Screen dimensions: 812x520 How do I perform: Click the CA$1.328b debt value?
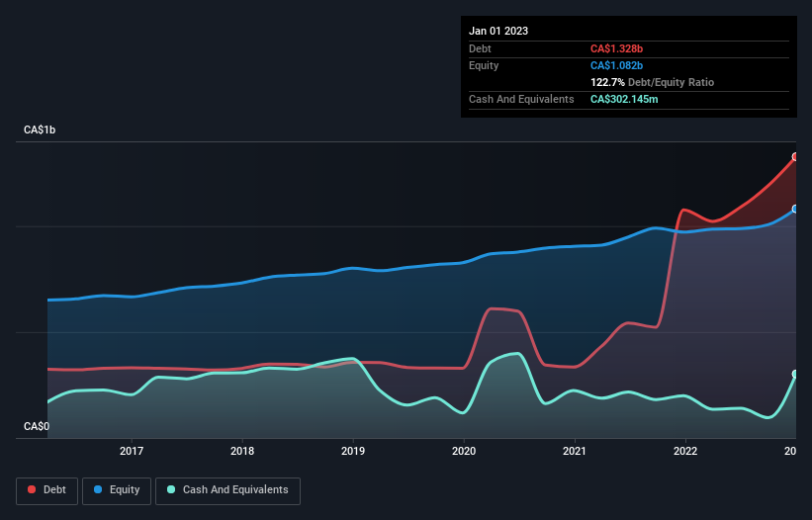[616, 48]
